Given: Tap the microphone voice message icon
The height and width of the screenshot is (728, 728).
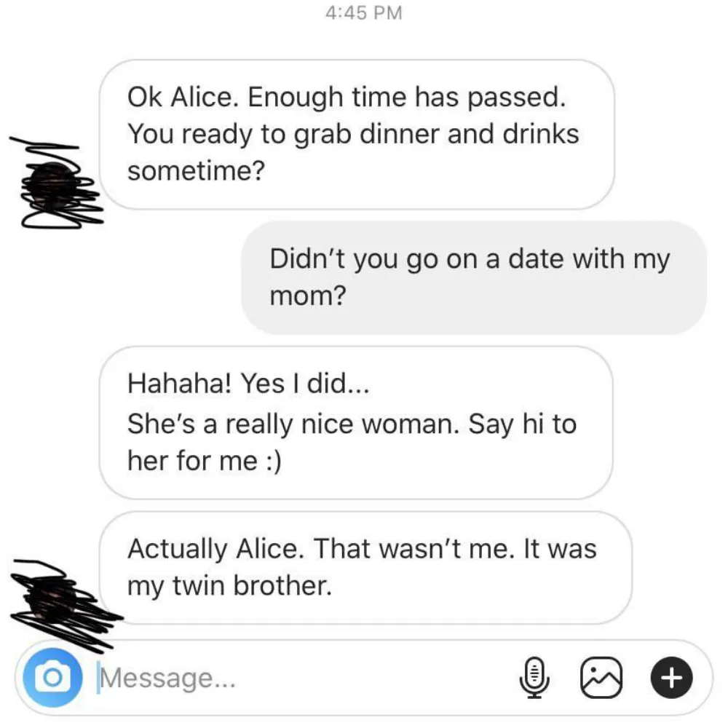Looking at the screenshot, I should [x=534, y=678].
